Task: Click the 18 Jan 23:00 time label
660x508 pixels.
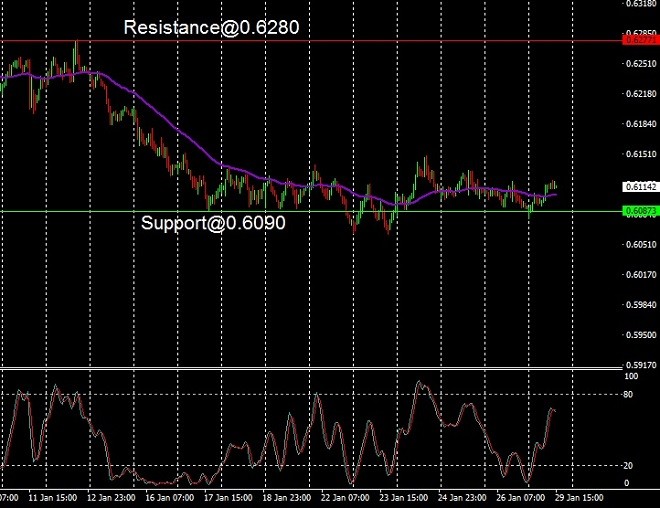Action: (x=287, y=498)
